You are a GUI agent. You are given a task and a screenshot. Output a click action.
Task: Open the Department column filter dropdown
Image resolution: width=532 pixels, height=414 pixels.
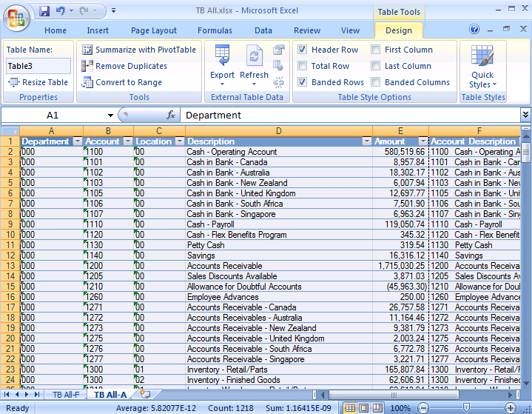click(78, 141)
